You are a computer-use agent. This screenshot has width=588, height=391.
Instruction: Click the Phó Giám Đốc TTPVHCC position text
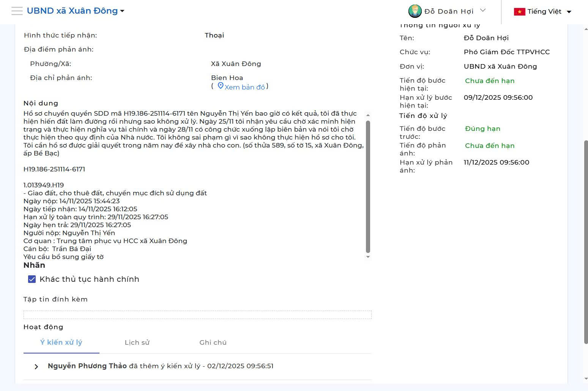coord(507,52)
